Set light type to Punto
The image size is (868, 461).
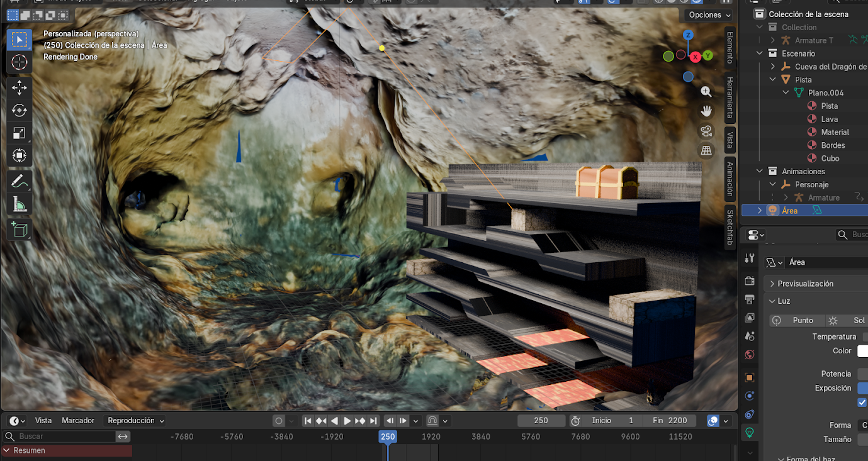coord(796,320)
